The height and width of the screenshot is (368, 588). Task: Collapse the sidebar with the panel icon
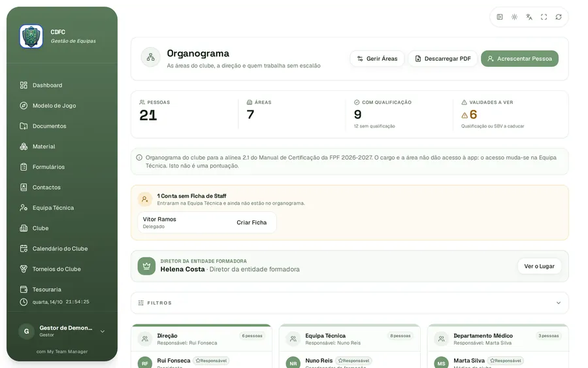tap(500, 17)
